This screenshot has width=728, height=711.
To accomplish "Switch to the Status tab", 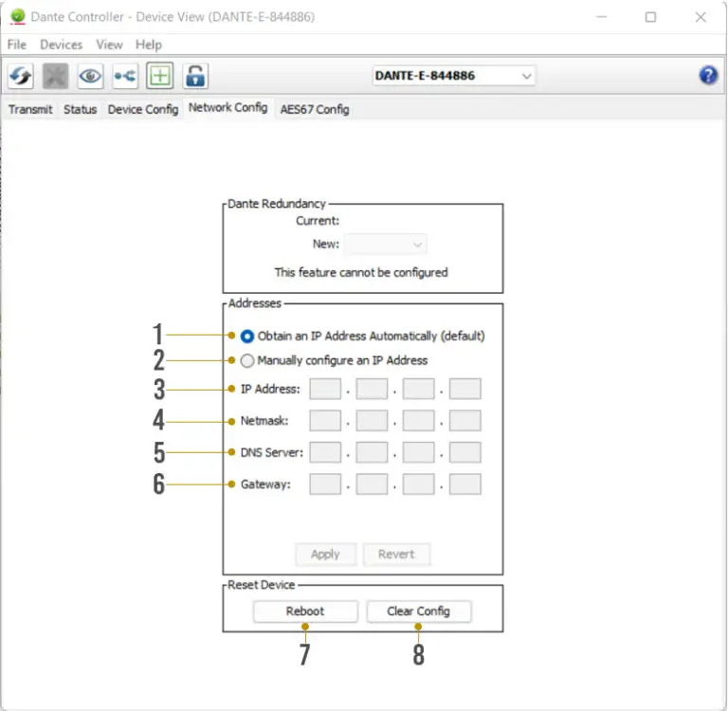I will pyautogui.click(x=81, y=110).
